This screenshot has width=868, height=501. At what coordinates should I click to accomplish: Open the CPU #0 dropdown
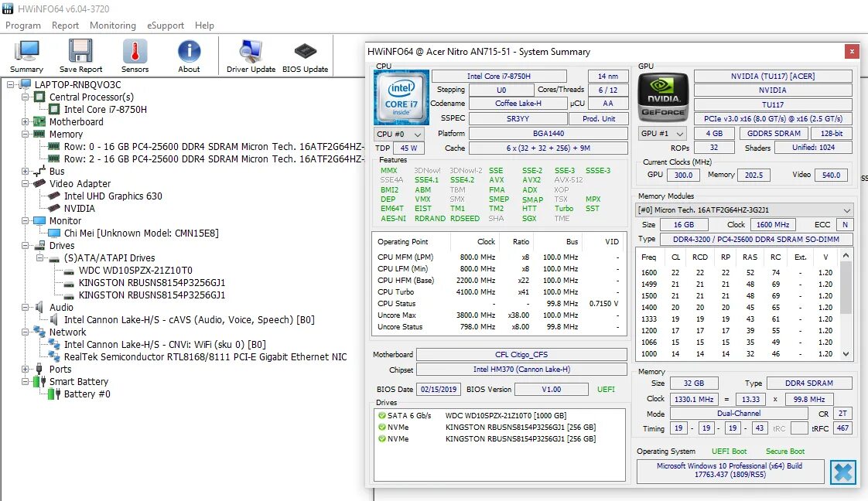(x=398, y=133)
